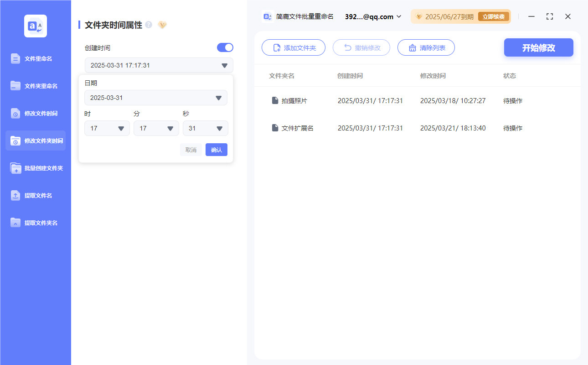Click the help question mark near the title
This screenshot has height=365, width=588.
point(149,25)
